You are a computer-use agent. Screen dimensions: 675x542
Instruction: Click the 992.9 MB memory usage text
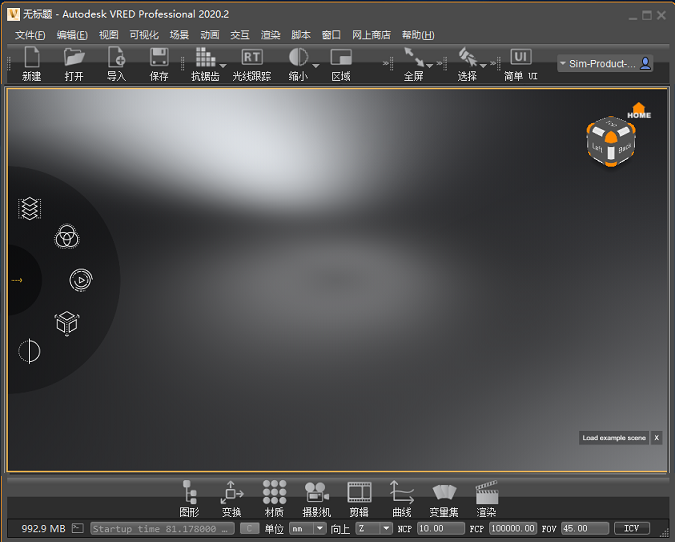click(x=43, y=528)
